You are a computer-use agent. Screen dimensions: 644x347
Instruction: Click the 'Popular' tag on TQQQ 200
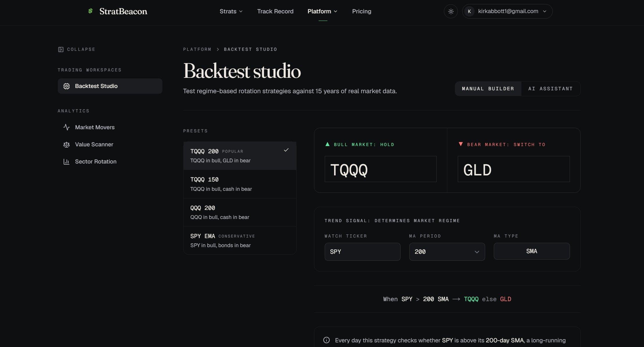233,152
